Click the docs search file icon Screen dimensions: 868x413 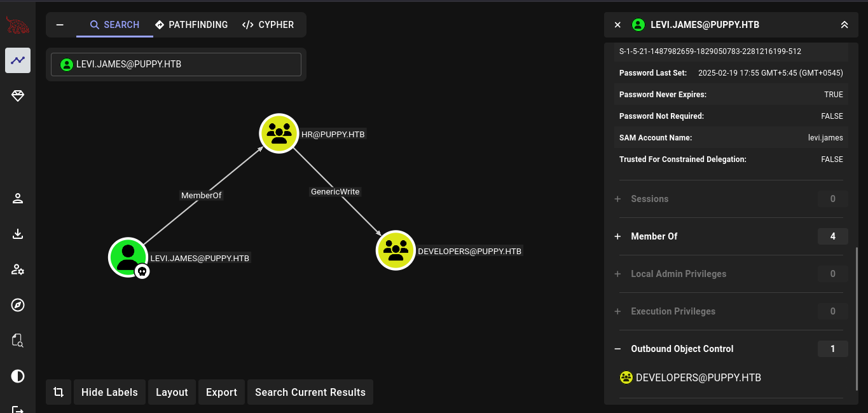coord(18,341)
